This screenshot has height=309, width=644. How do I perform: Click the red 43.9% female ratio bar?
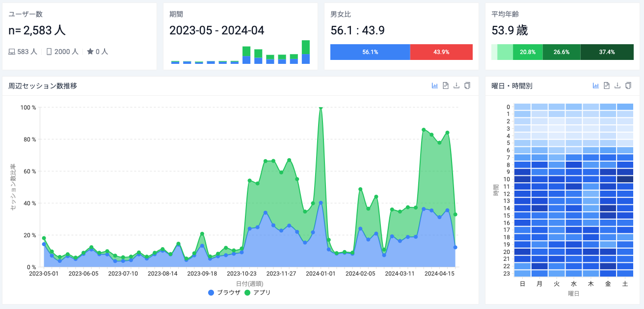(441, 52)
